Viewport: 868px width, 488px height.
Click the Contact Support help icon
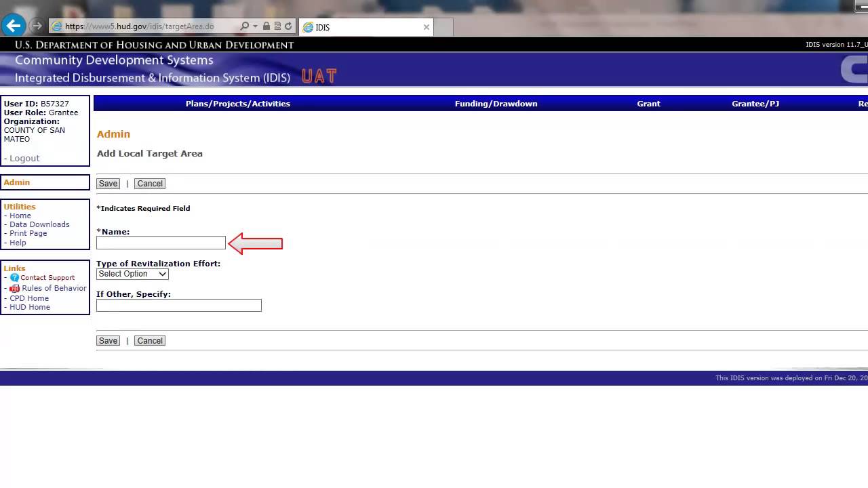[14, 278]
